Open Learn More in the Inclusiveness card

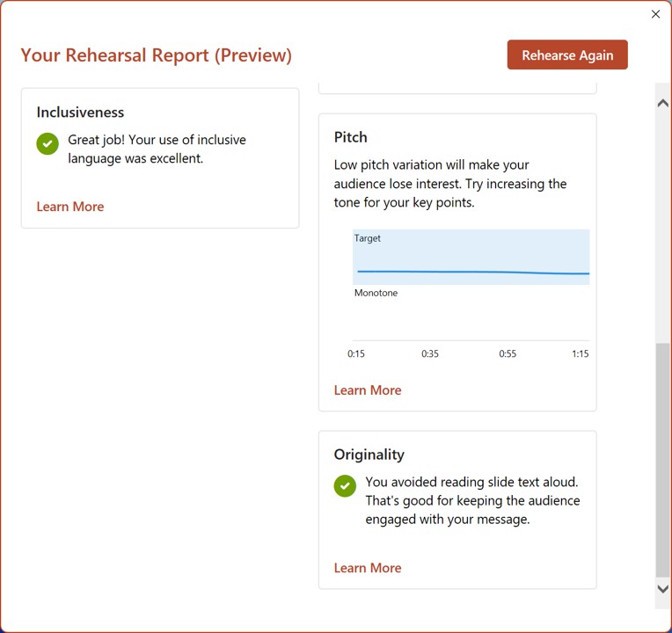pyautogui.click(x=70, y=207)
